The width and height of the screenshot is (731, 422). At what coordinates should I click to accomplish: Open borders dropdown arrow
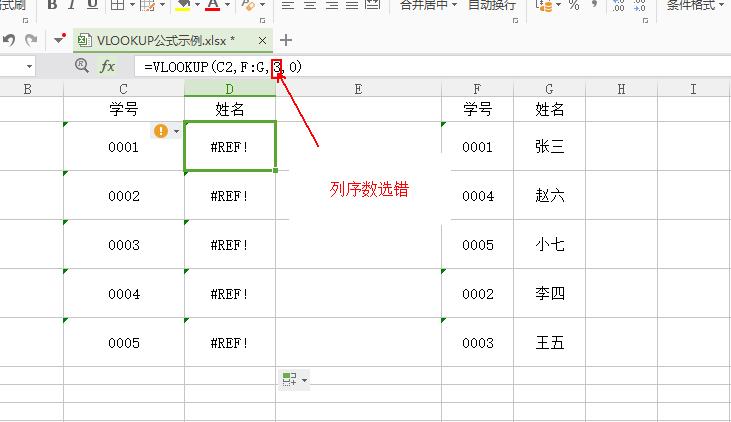pos(132,5)
